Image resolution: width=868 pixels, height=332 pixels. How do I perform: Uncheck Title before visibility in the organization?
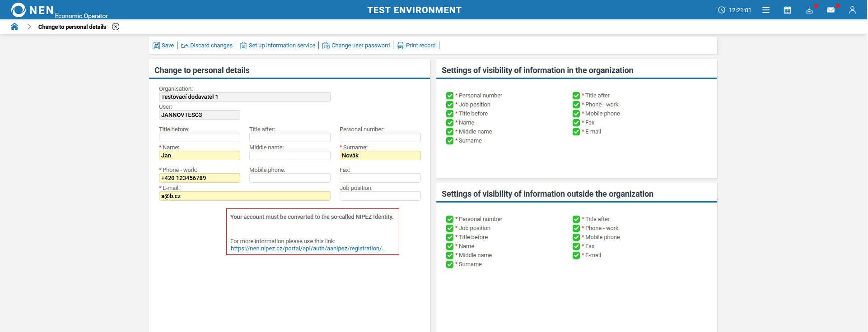pyautogui.click(x=450, y=114)
